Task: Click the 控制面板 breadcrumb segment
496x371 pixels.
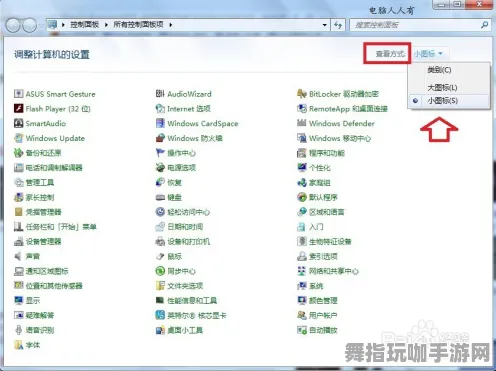Action: point(85,25)
